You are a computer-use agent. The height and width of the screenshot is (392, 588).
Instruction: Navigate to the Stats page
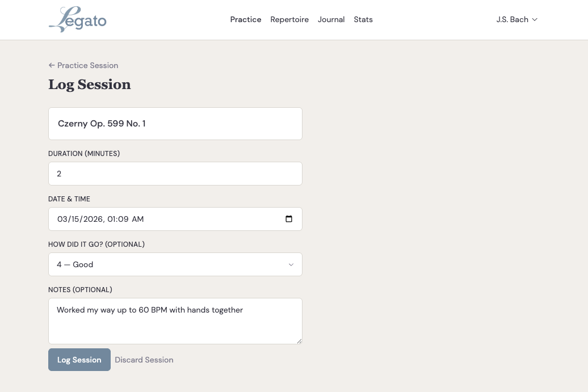point(363,19)
